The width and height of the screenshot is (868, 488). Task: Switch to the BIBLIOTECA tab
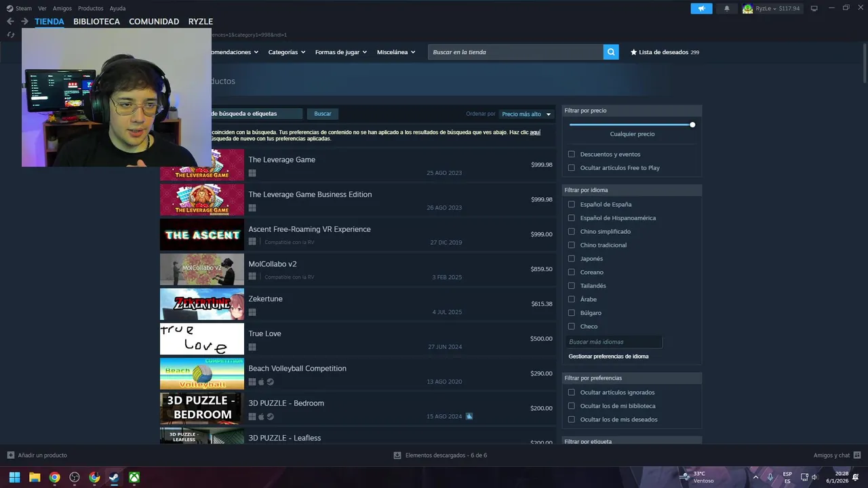(x=96, y=22)
